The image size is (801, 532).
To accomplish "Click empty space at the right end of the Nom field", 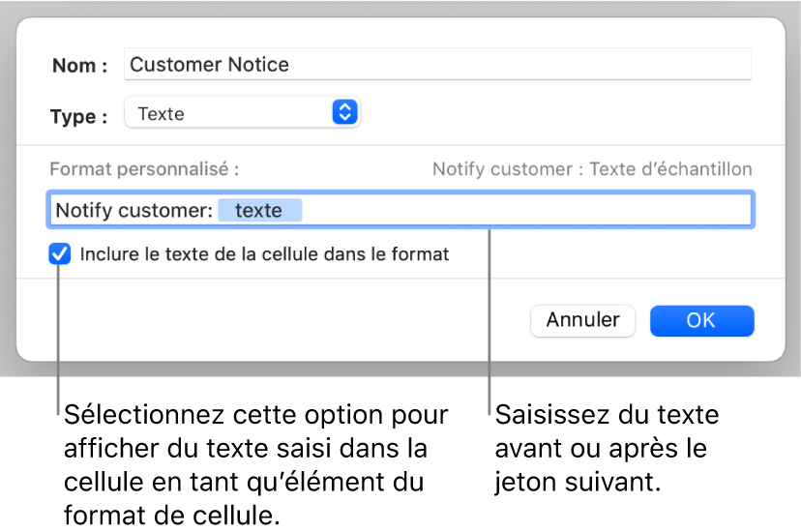I will [x=677, y=65].
